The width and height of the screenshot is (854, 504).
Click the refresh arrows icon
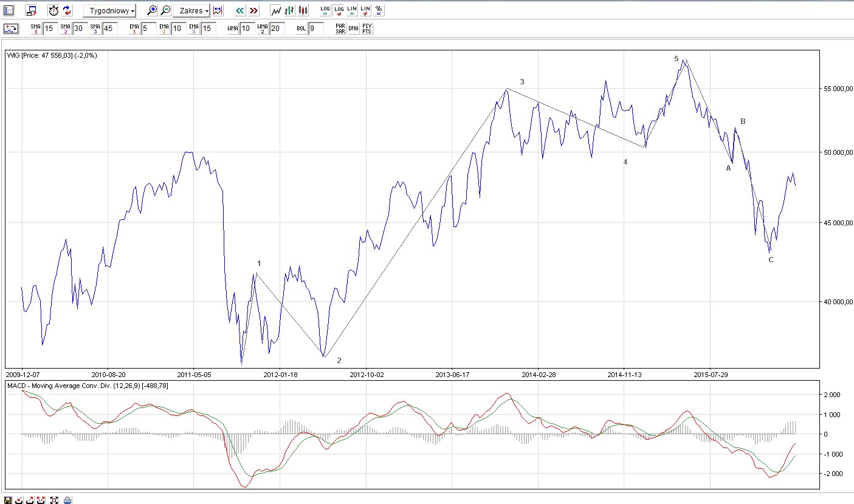67,10
